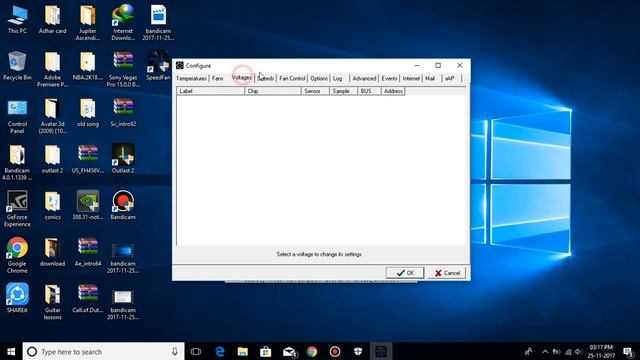Switch to the Mail tab

(430, 78)
